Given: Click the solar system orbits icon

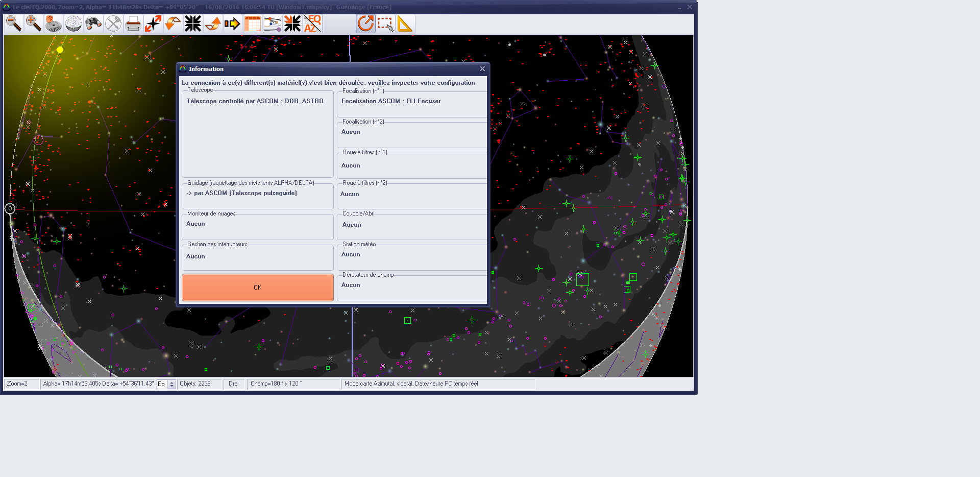Looking at the screenshot, I should pos(273,23).
